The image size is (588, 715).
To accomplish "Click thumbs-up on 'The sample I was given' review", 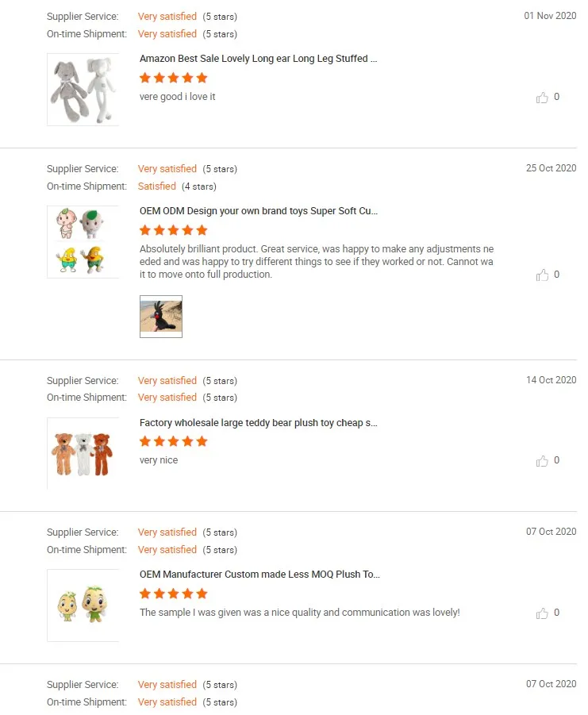I will (542, 613).
